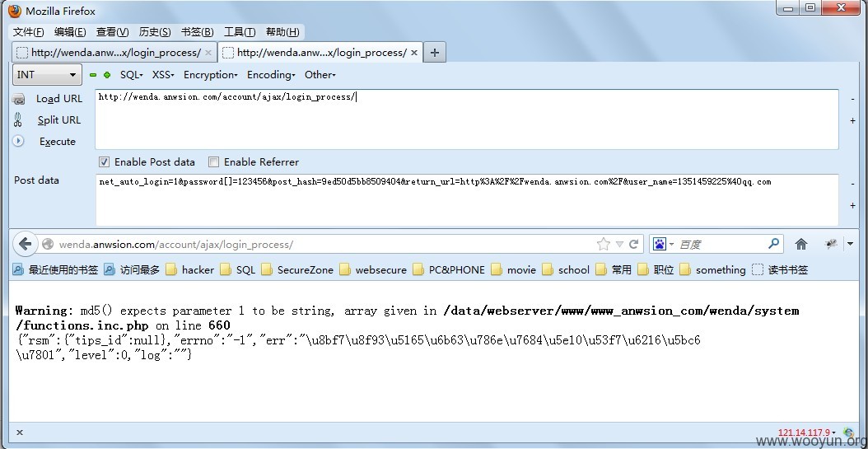Click the HackBar minus (decrement) green icon
The height and width of the screenshot is (449, 868).
click(x=92, y=75)
